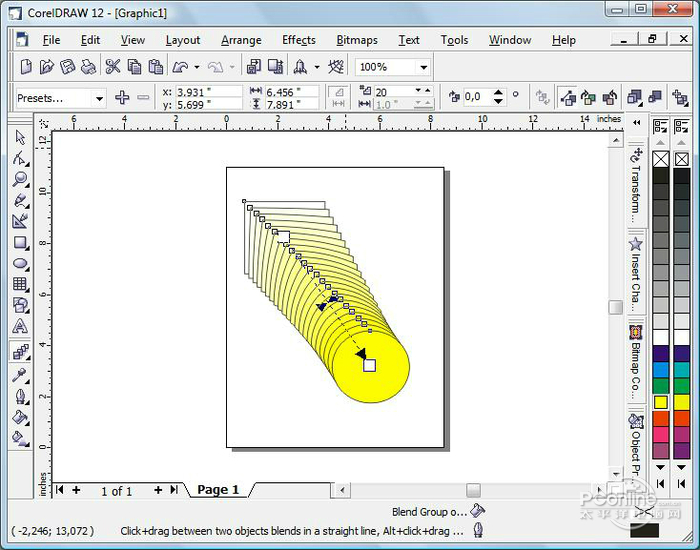Image resolution: width=700 pixels, height=550 pixels.
Task: Pick the yellow swatch in color palette
Action: click(x=660, y=402)
